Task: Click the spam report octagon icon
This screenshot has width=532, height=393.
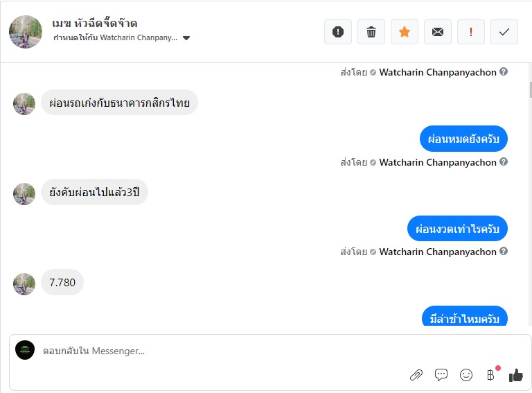Action: (338, 32)
